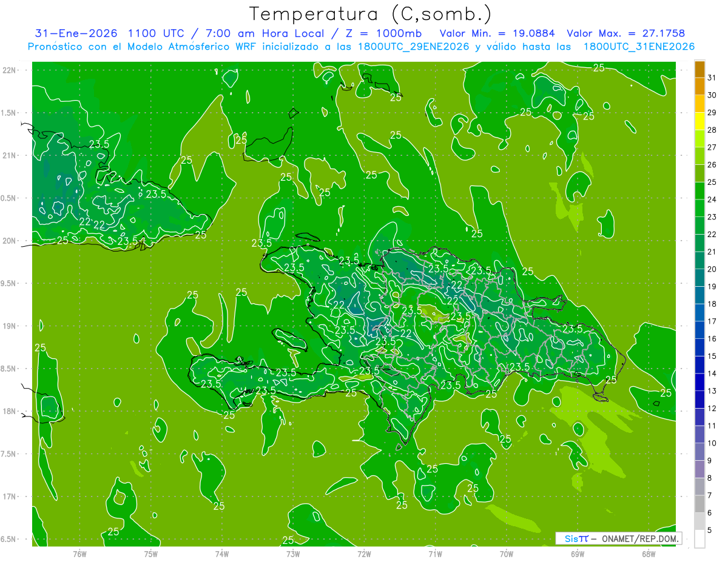Click the "22N" latitude axis label
This screenshot has width=728, height=562.
[x=8, y=70]
